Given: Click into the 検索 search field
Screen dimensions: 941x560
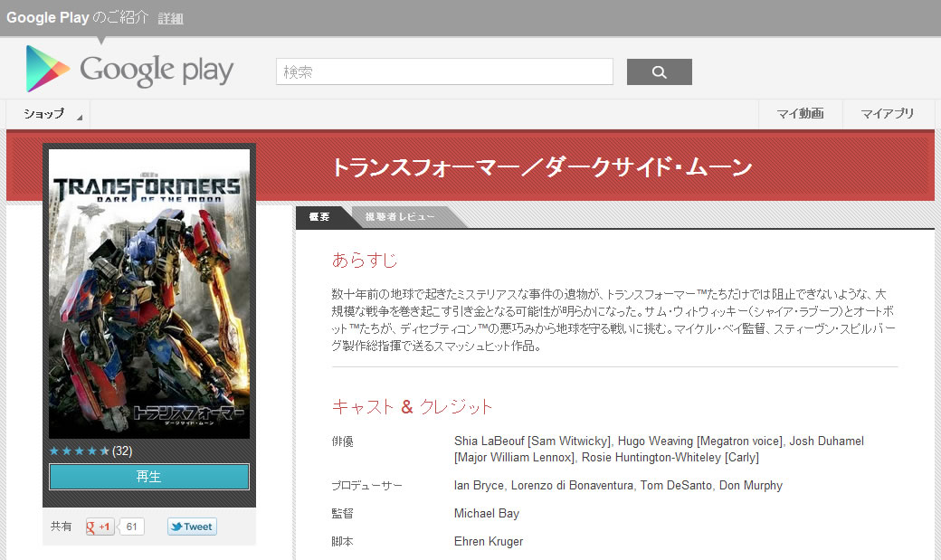Looking at the screenshot, I should (x=444, y=72).
